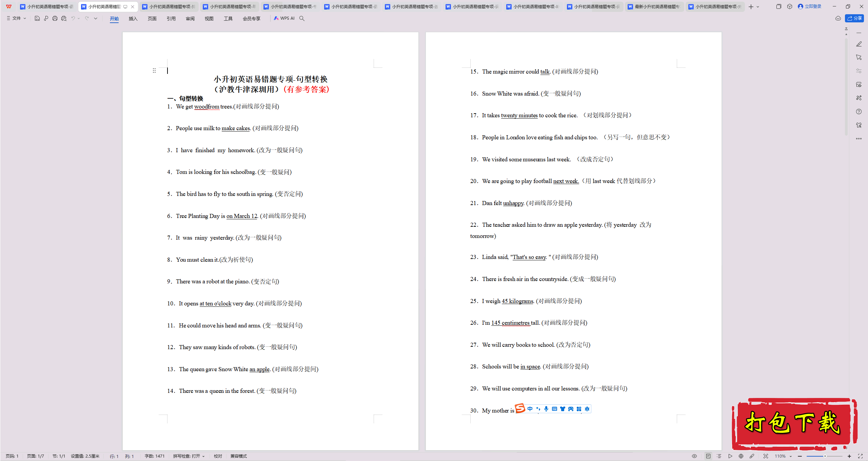
Task: Expand quick access toolbar customize arrow
Action: pyautogui.click(x=96, y=18)
